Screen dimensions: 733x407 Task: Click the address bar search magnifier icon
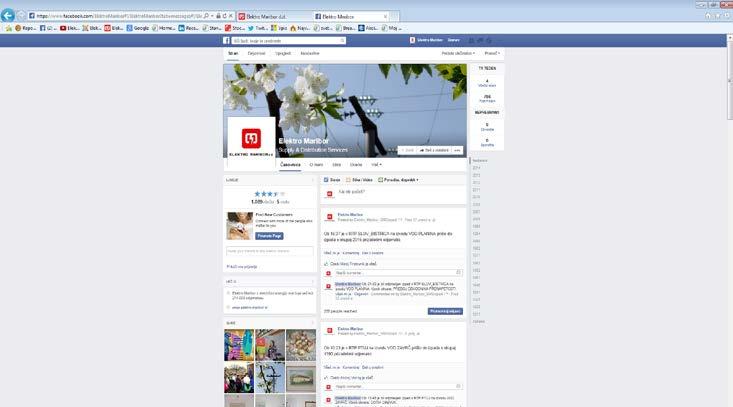206,16
